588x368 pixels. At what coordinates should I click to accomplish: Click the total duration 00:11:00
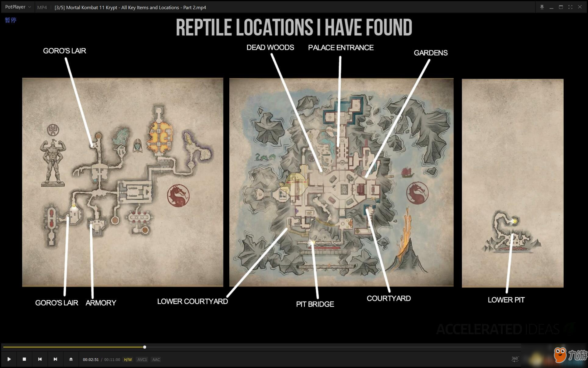coord(112,359)
